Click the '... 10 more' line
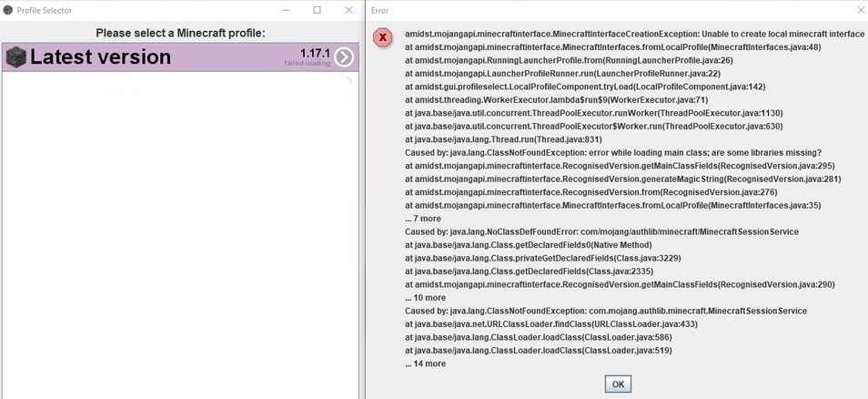 tap(425, 298)
